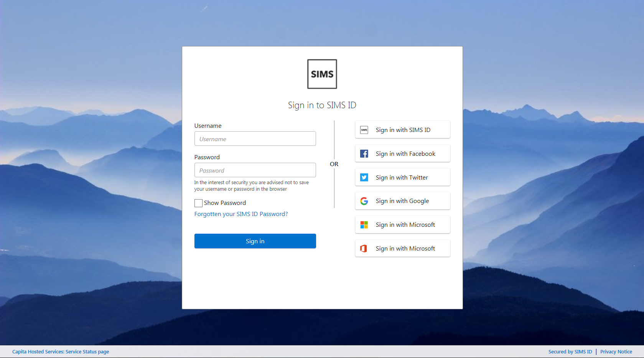Click the blue Sign in button
644x358 pixels.
click(x=255, y=241)
